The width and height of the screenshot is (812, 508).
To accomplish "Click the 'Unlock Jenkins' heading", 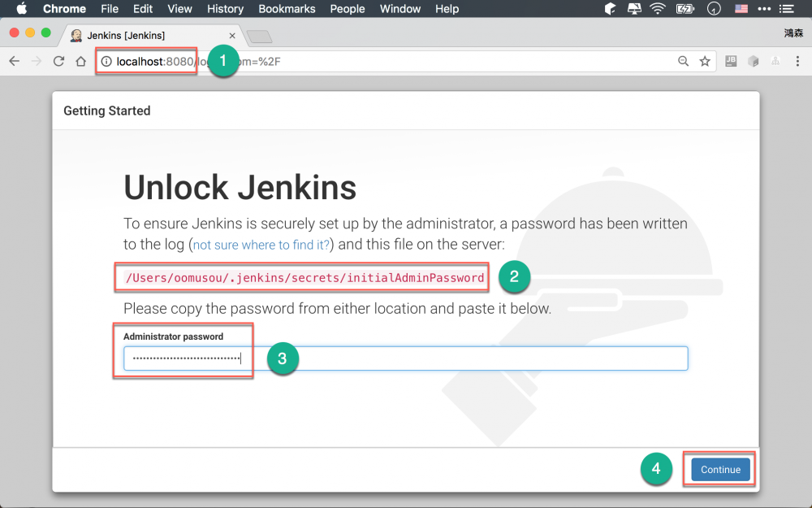I will (240, 187).
